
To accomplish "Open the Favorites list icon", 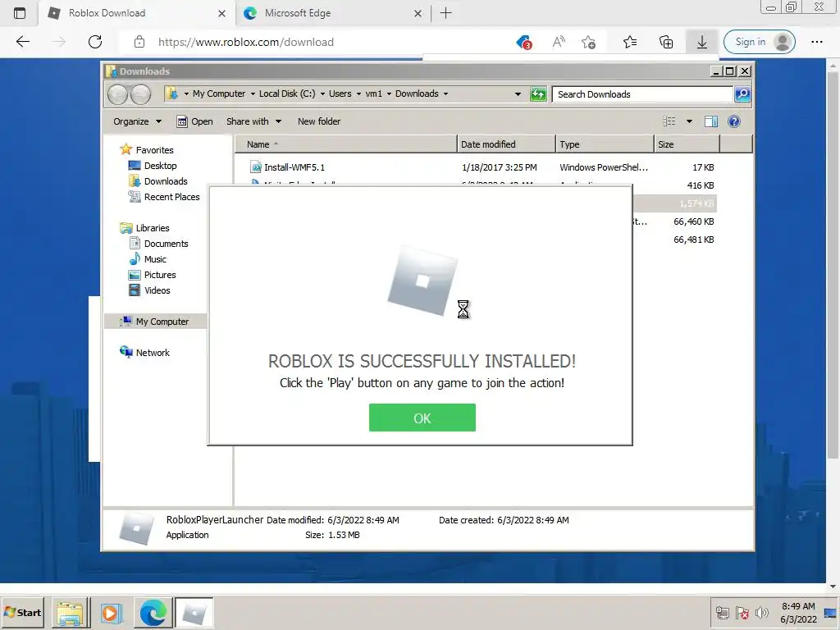I will [x=630, y=42].
